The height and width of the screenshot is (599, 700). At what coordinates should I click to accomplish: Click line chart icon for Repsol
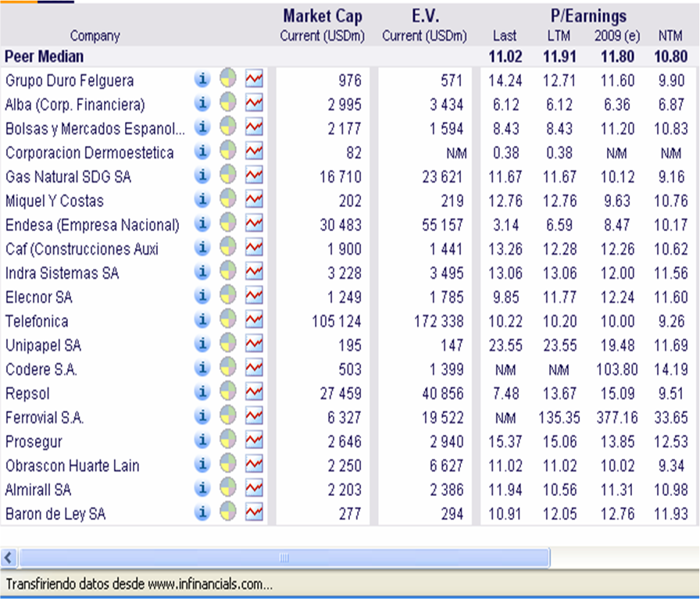[254, 391]
